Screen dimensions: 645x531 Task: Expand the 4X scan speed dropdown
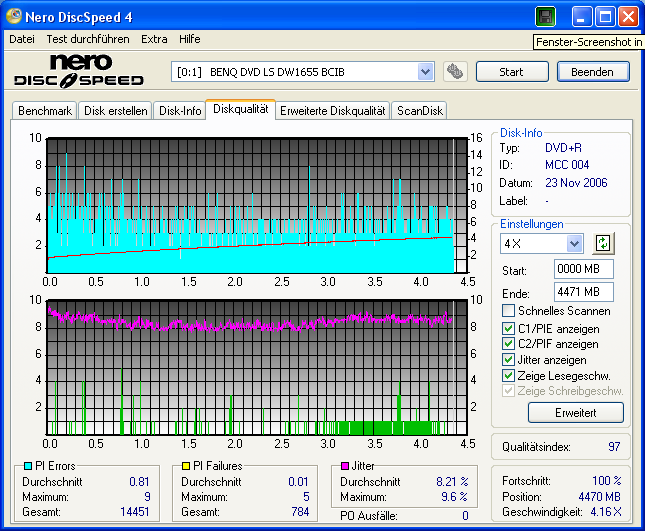[x=574, y=244]
